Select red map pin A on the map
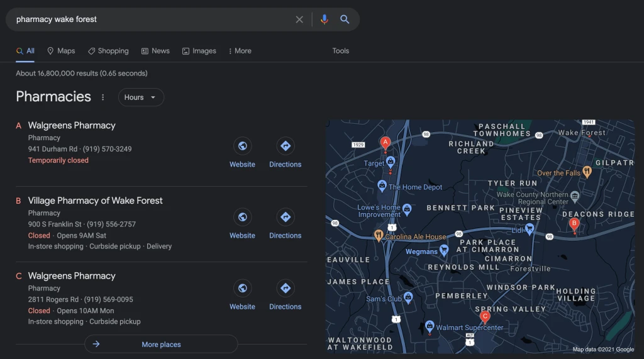Viewport: 644px width, 359px height. pos(386,143)
